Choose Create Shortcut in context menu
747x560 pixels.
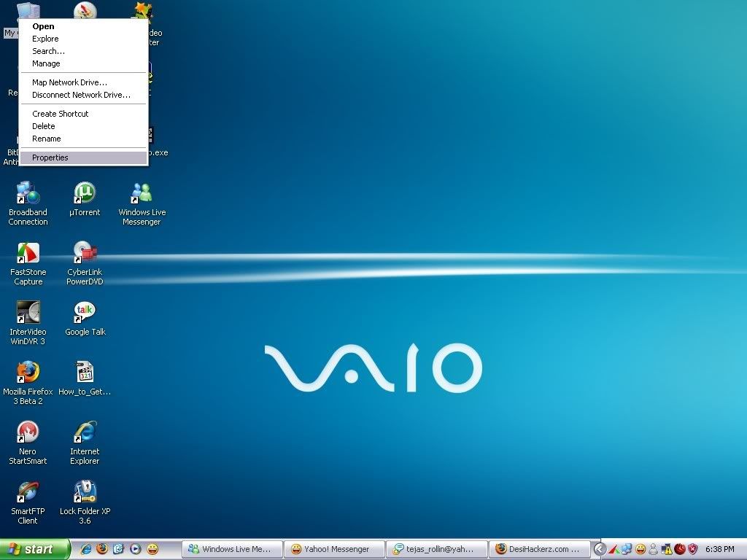pyautogui.click(x=83, y=114)
